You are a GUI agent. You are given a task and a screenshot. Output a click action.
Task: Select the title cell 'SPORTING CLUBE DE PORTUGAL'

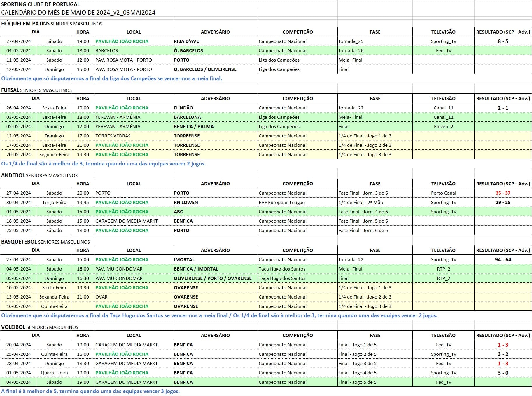tap(41, 4)
